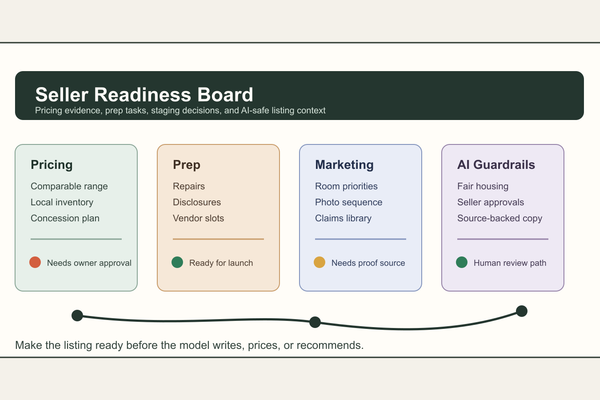Click the Ready for launch status
The width and height of the screenshot is (600, 400).
click(x=221, y=263)
